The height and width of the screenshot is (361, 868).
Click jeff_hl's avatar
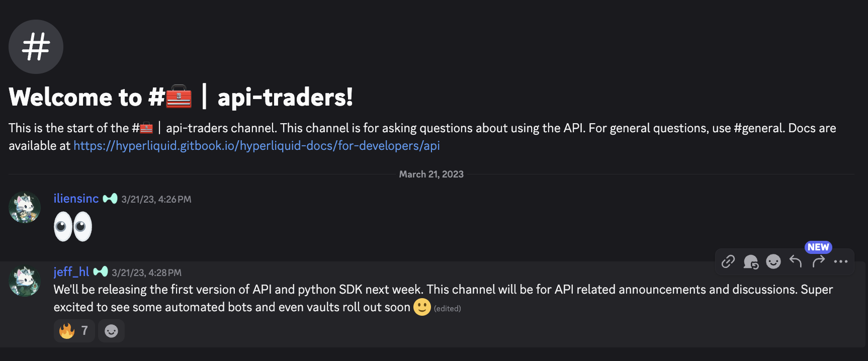24,281
